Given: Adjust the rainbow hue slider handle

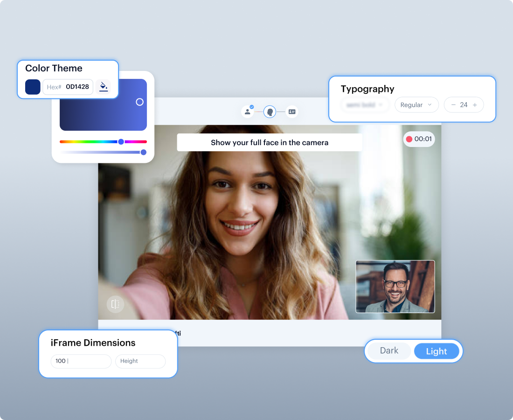Looking at the screenshot, I should coord(121,141).
